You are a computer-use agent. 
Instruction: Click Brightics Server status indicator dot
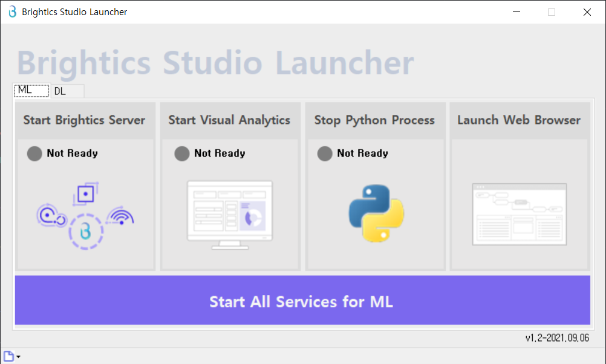tap(34, 154)
